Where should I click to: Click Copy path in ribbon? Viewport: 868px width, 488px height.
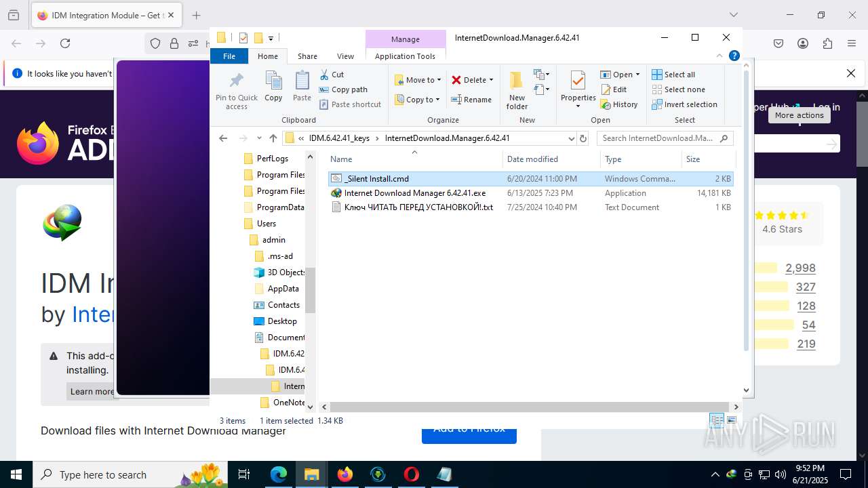click(343, 89)
